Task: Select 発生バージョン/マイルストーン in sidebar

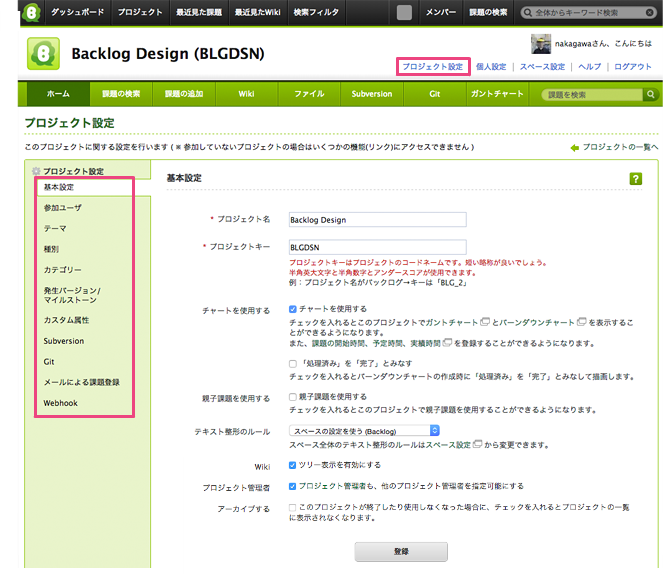Action: (x=72, y=295)
